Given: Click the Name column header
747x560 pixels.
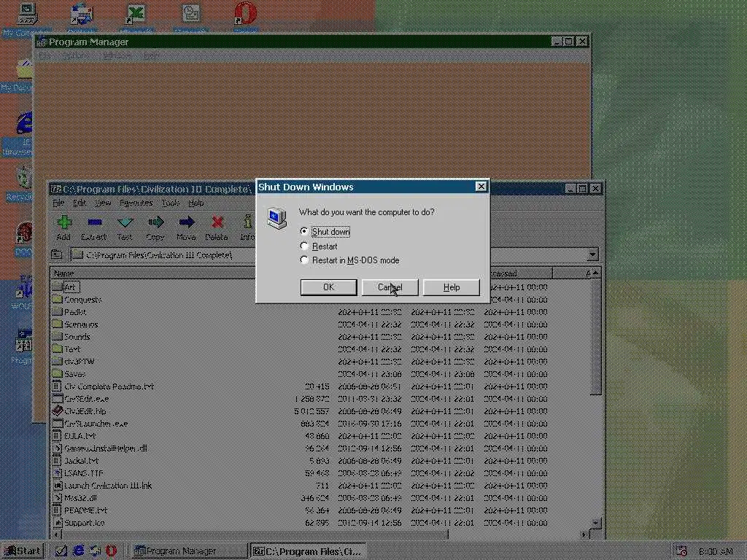Looking at the screenshot, I should 152,273.
